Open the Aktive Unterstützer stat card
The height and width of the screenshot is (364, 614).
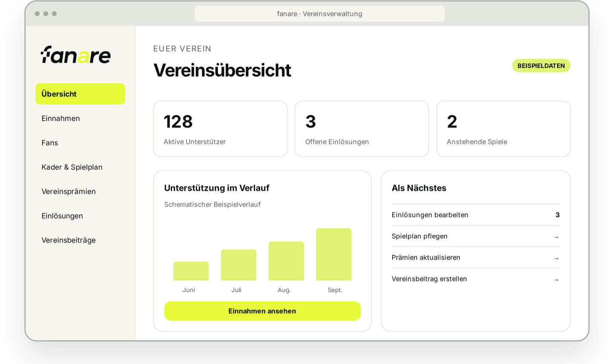[x=220, y=129]
